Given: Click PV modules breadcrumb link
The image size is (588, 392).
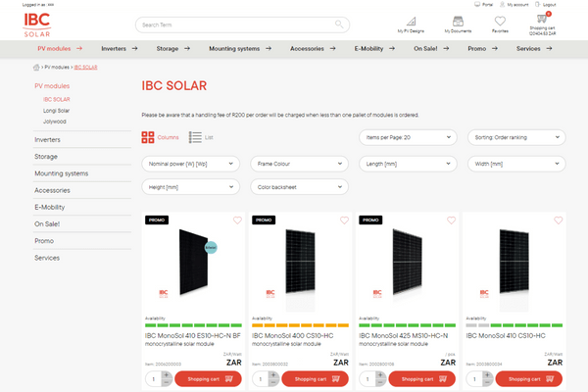Looking at the screenshot, I should click(57, 68).
